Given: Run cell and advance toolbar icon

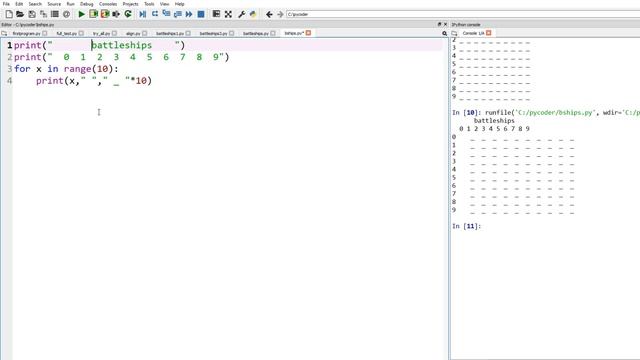Looking at the screenshot, I should 105,14.
